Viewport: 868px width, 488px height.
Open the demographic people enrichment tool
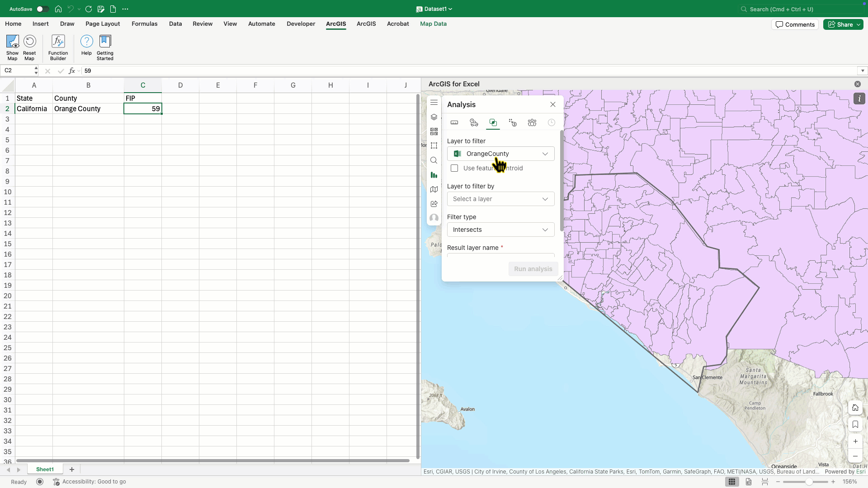click(x=532, y=122)
